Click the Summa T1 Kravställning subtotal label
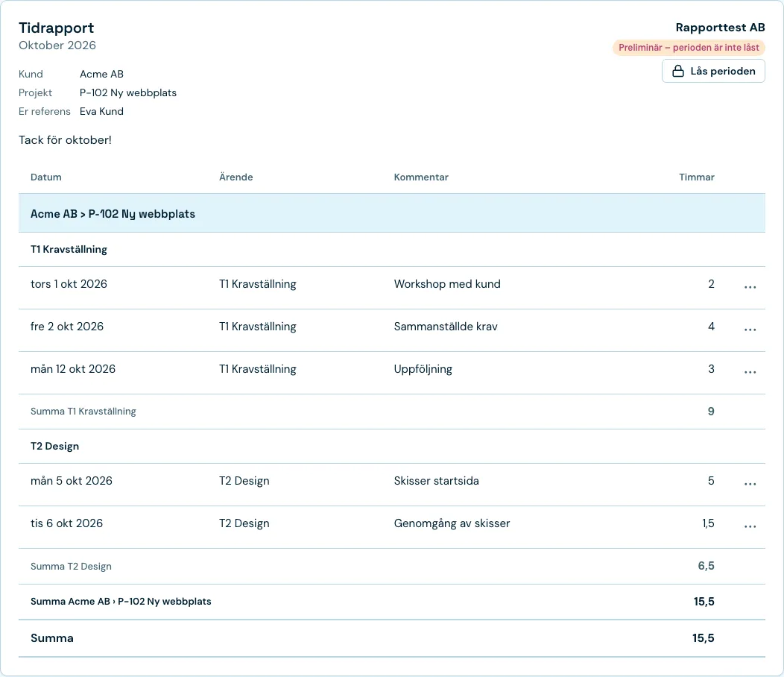784x677 pixels. tap(83, 412)
